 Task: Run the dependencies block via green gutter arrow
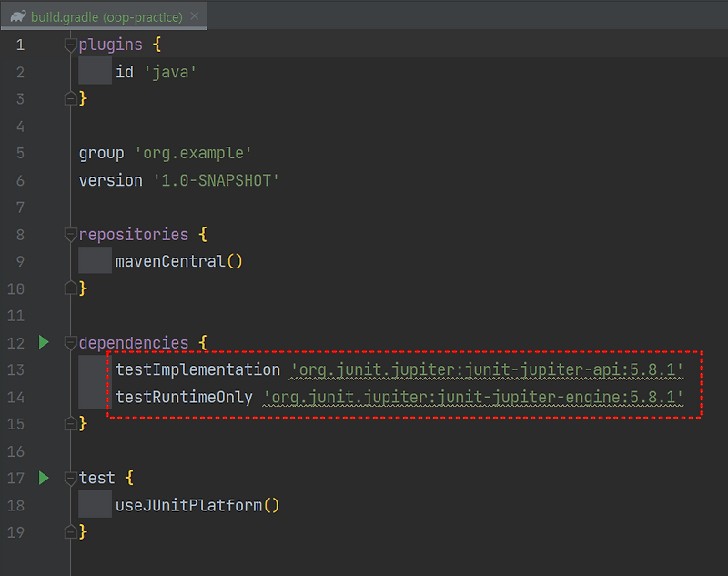[44, 343]
